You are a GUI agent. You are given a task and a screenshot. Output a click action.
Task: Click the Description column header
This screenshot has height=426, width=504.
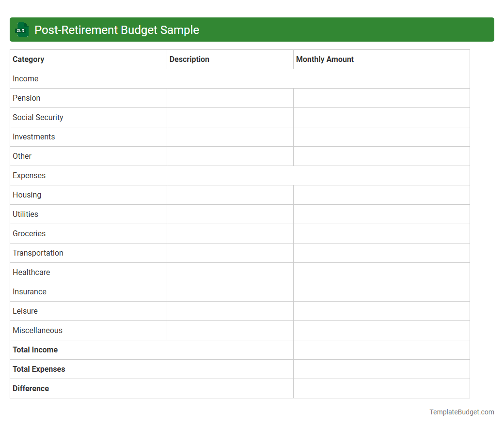pyautogui.click(x=189, y=59)
